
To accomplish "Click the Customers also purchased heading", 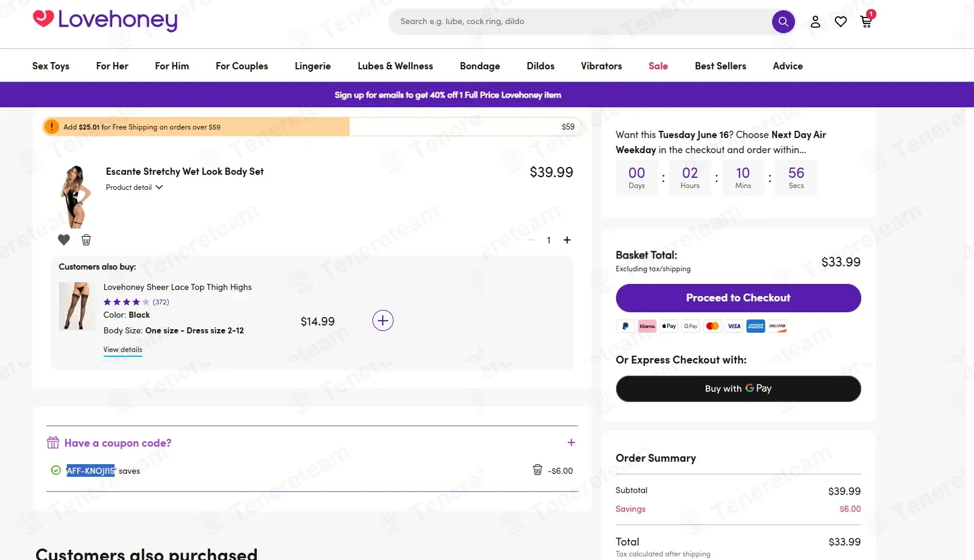I will (x=146, y=553).
